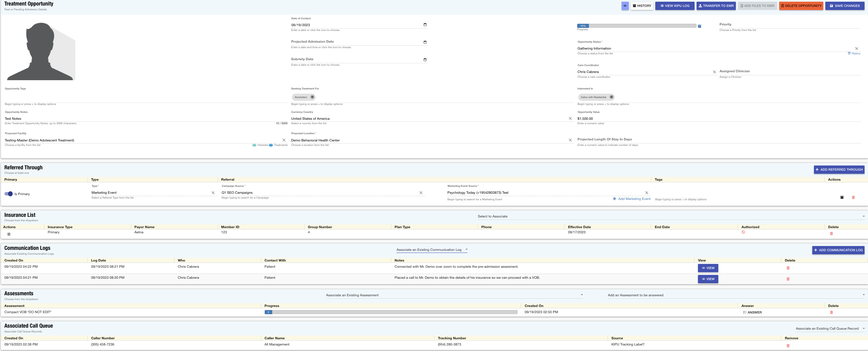Toggle the eye preview icon beside History
The image size is (868, 351).
click(x=626, y=6)
